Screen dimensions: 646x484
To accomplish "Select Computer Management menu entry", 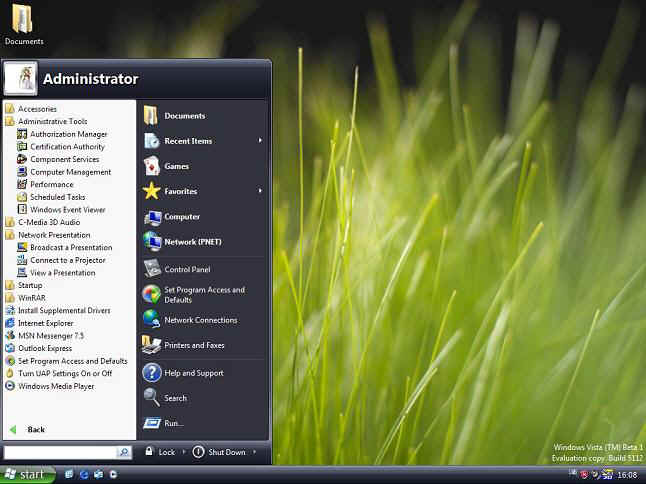I will (x=70, y=172).
